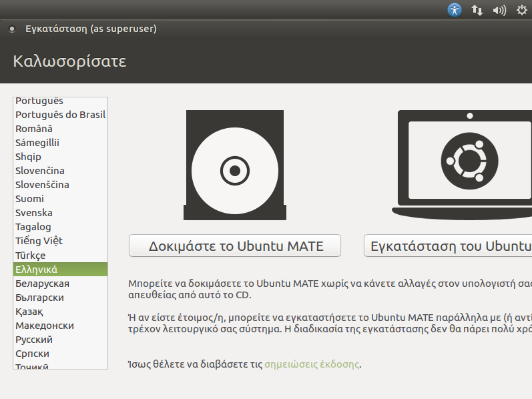Image resolution: width=532 pixels, height=399 pixels.
Task: Choose Русский in the language list
Action: click(35, 340)
